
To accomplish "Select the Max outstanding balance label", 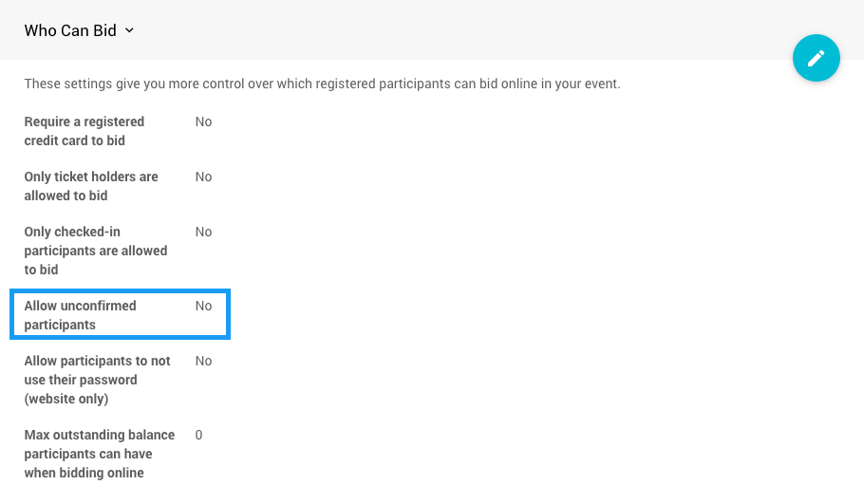I will 99,454.
